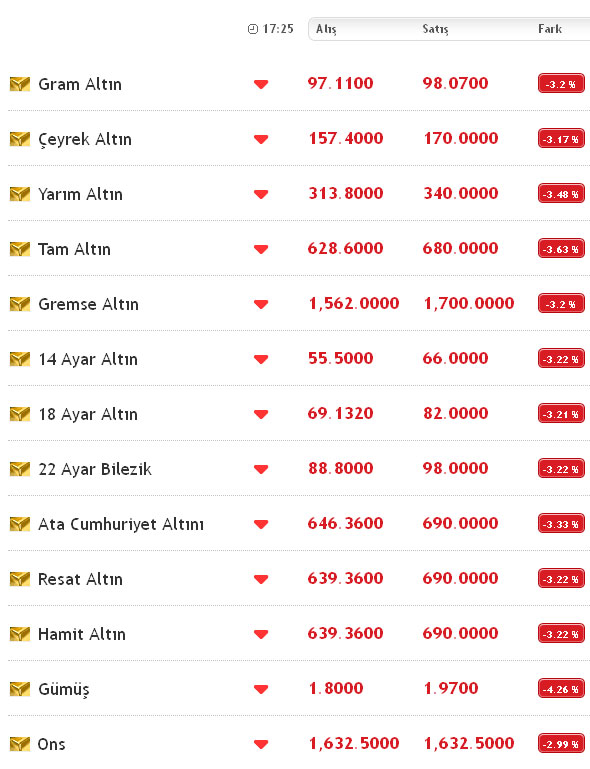Click the gold icon for Tam Altın
The image size is (590, 769).
(x=20, y=249)
